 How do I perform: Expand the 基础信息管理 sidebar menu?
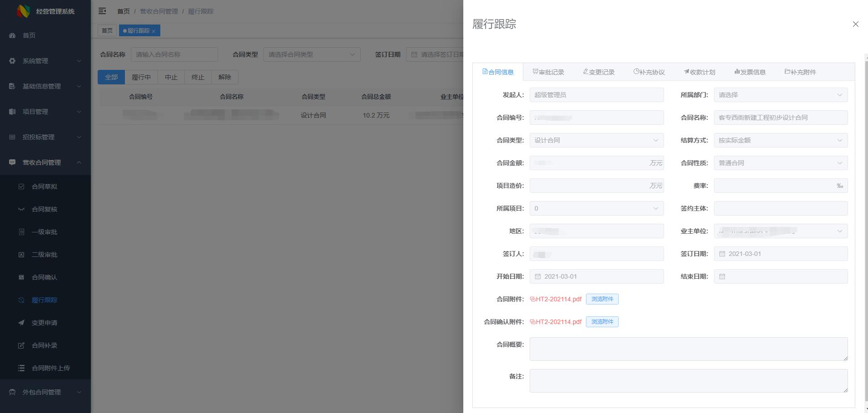(79, 86)
